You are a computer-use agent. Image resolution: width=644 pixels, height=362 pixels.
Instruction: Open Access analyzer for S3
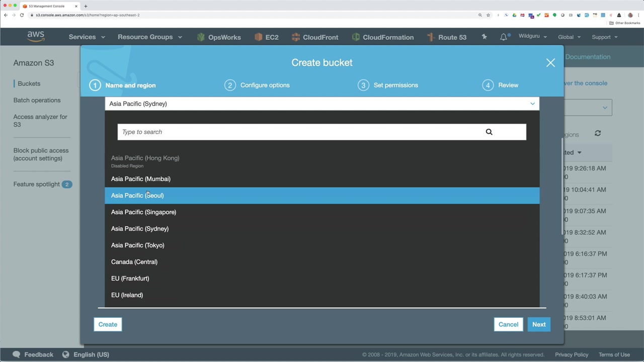pyautogui.click(x=40, y=121)
